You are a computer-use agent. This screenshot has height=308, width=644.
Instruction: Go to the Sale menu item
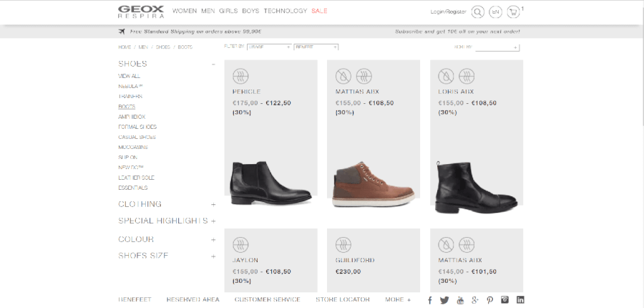[319, 11]
